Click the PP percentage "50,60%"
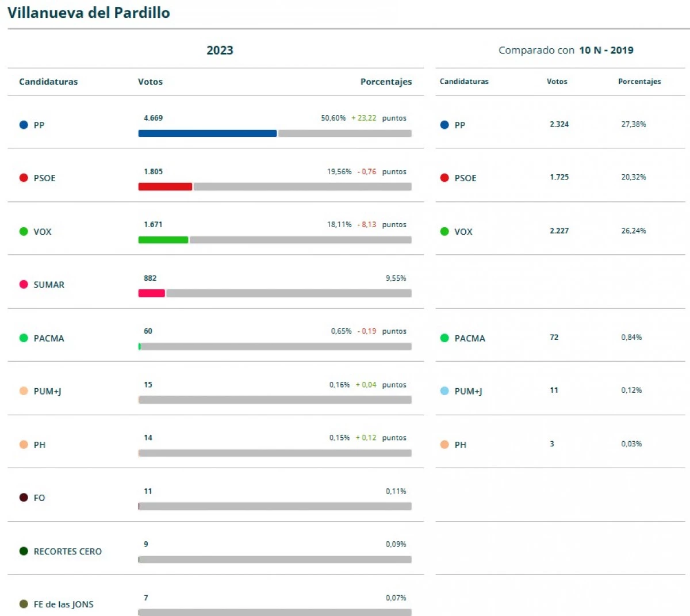690x616 pixels. pyautogui.click(x=333, y=118)
